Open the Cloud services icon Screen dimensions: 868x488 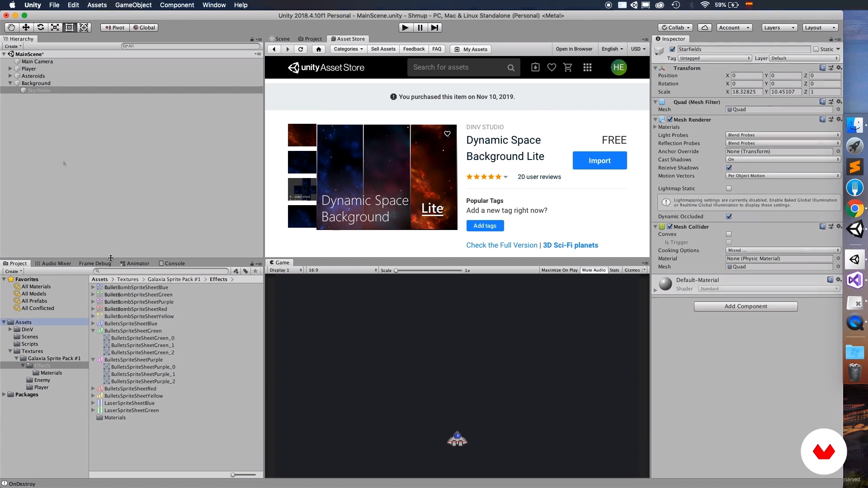[705, 28]
